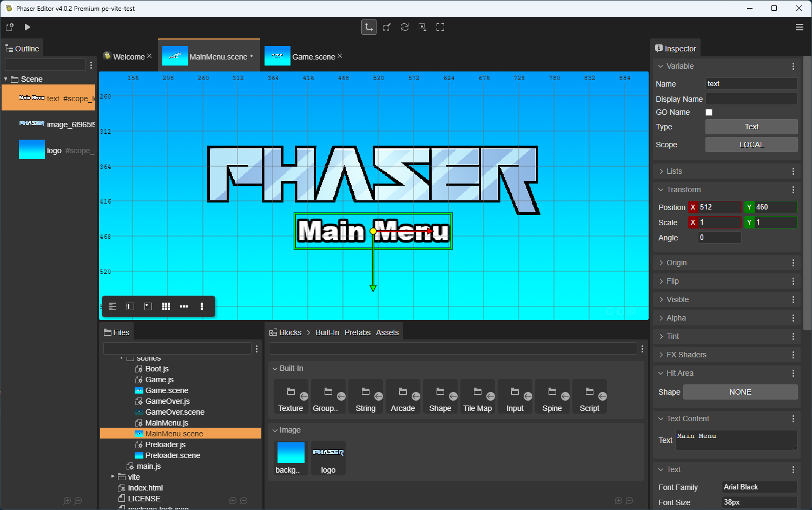Select the logo image block thumbnail
Screen dimensions: 812x510
pyautogui.click(x=328, y=458)
